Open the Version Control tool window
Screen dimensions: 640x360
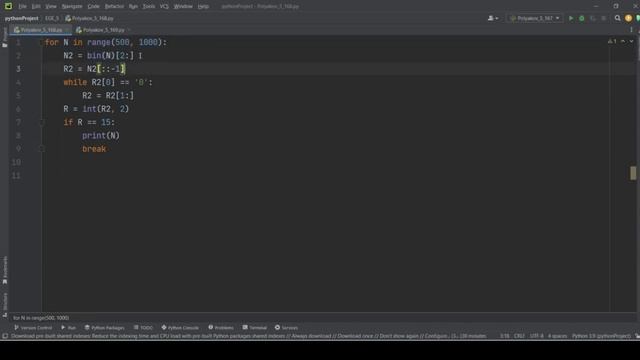pyautogui.click(x=33, y=328)
